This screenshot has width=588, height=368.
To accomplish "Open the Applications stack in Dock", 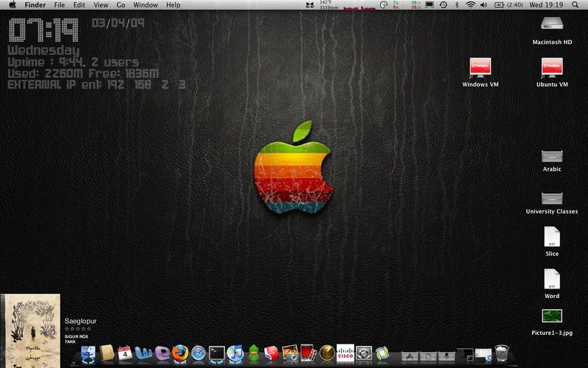I will coord(409,355).
